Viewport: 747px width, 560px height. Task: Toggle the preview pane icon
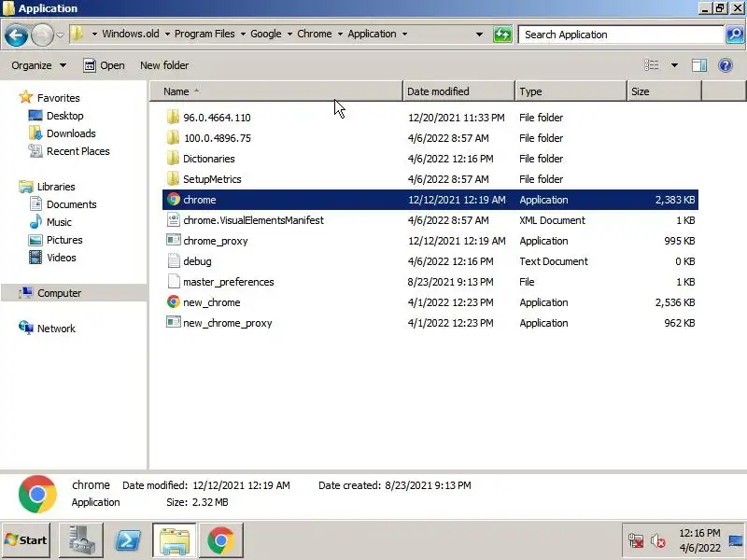[698, 65]
